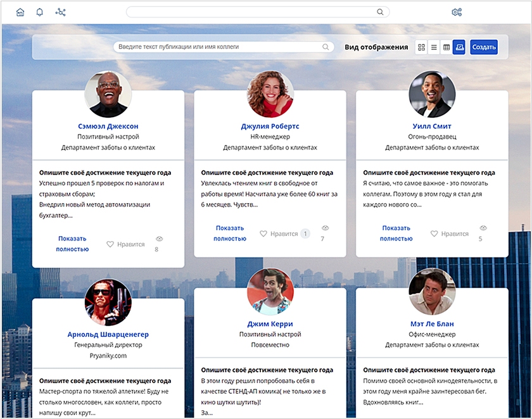
Task: Show full post of Сэмюэл Джексон
Action: [72, 244]
